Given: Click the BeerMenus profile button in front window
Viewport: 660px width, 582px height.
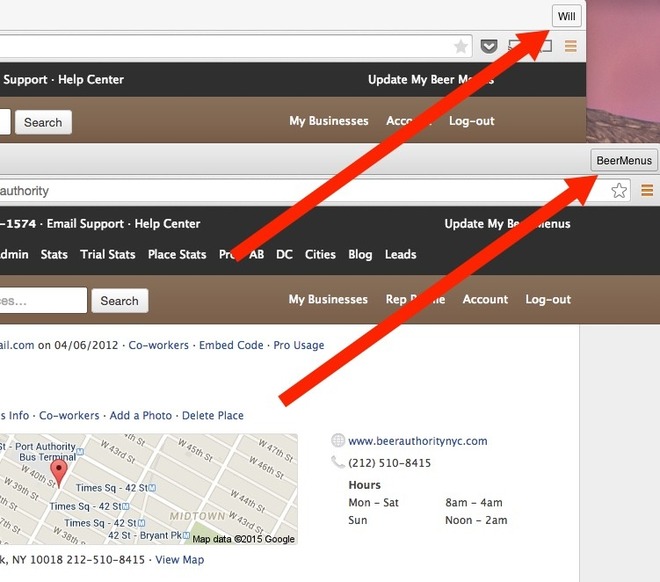Looking at the screenshot, I should tap(624, 160).
